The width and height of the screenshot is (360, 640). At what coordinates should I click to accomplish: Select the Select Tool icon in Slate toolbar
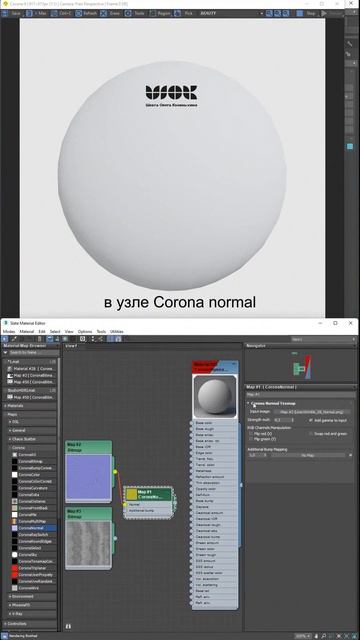point(5,339)
